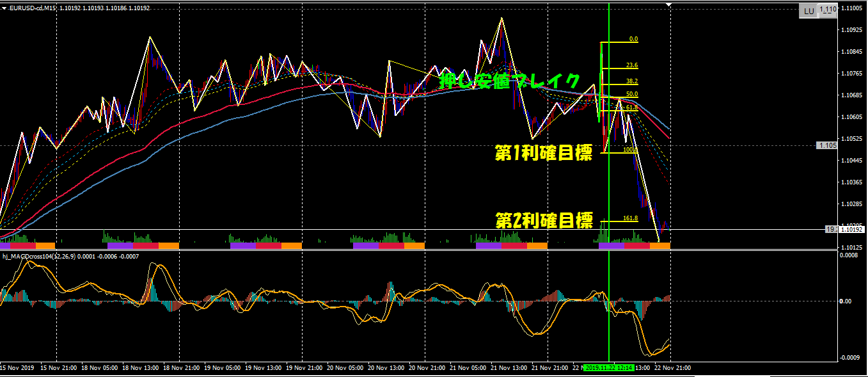Viewport: 868px width, 377px height.
Task: Click 1.10365 on the price scale
Action: click(852, 182)
